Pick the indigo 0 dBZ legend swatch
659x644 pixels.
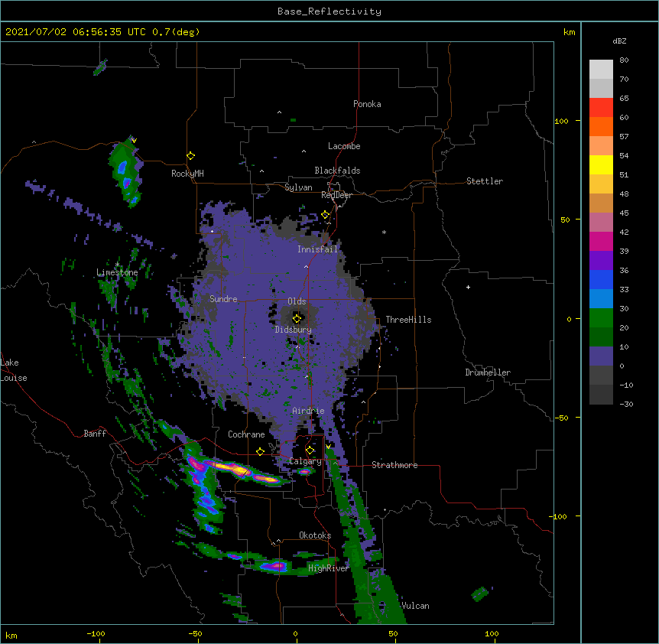(x=601, y=356)
